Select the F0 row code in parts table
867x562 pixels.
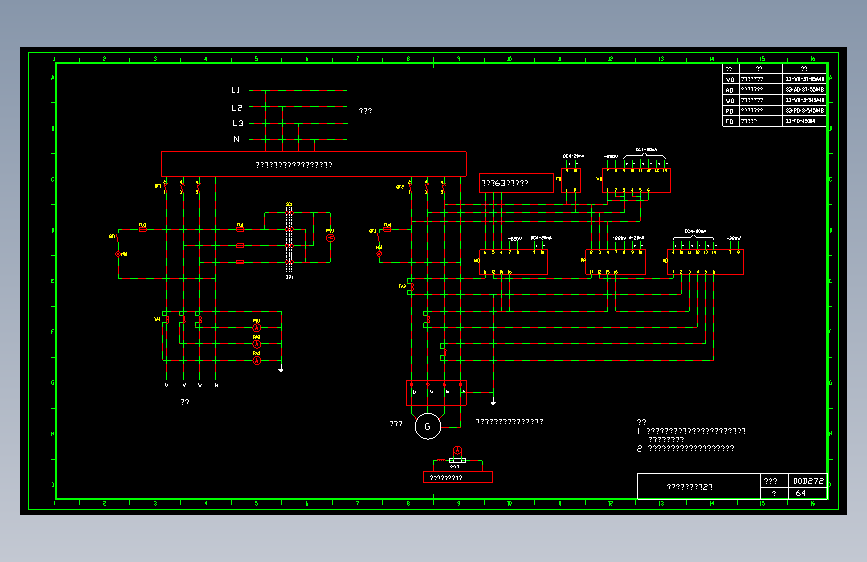click(x=730, y=121)
